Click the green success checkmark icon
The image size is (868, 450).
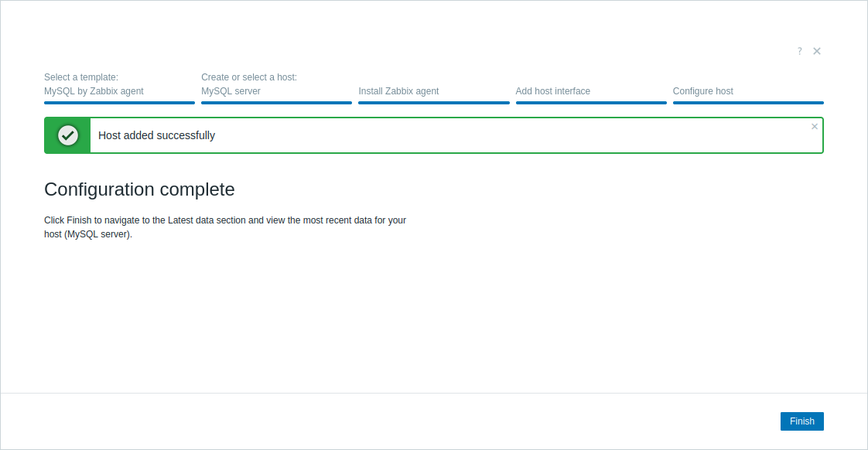pyautogui.click(x=68, y=135)
